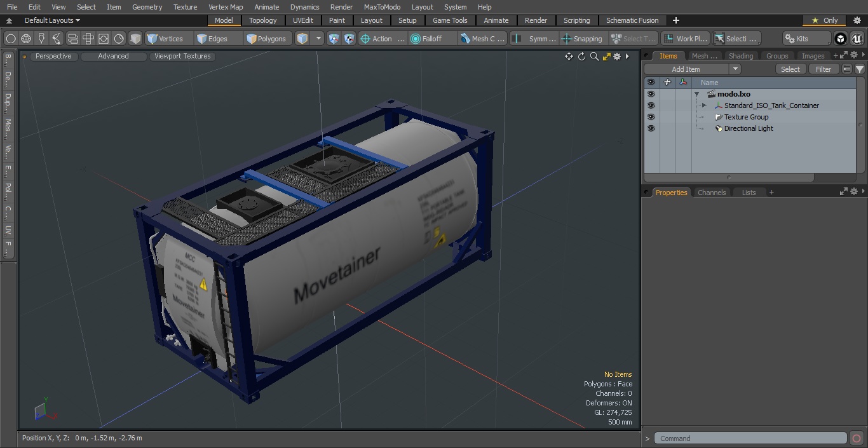Switch to Vertices selection mode

coord(168,39)
